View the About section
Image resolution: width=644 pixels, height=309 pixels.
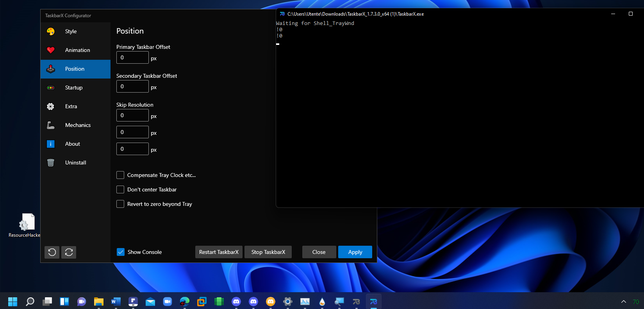click(73, 144)
